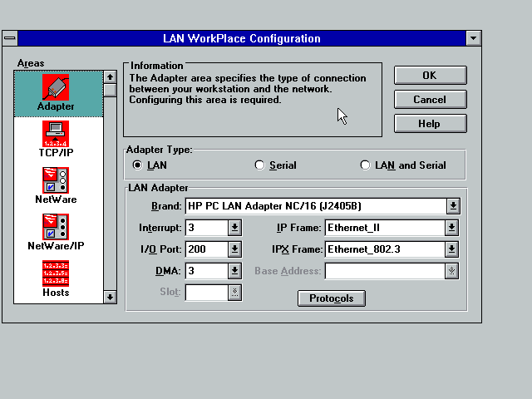The height and width of the screenshot is (399, 532).
Task: Click the IPX Frame field showing Ethernet_802.3
Action: point(385,249)
